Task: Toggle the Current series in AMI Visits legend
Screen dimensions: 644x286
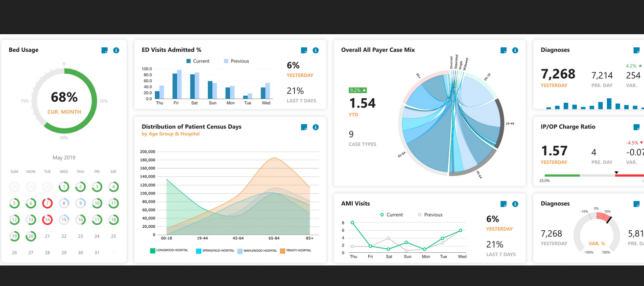Action: (x=391, y=215)
